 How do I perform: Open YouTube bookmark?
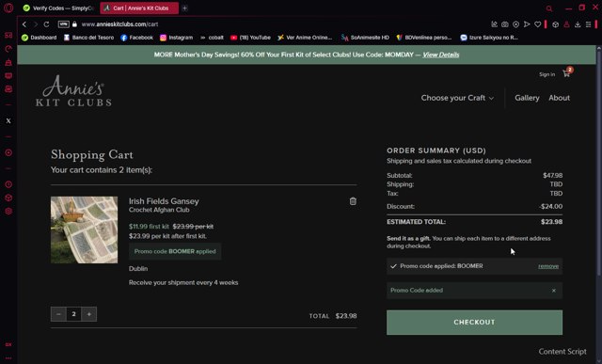click(x=250, y=38)
